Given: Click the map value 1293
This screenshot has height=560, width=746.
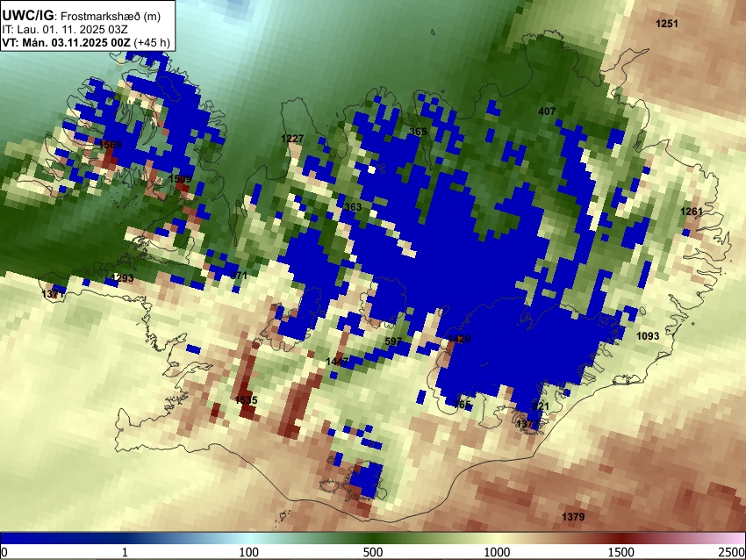Looking at the screenshot, I should [122, 278].
